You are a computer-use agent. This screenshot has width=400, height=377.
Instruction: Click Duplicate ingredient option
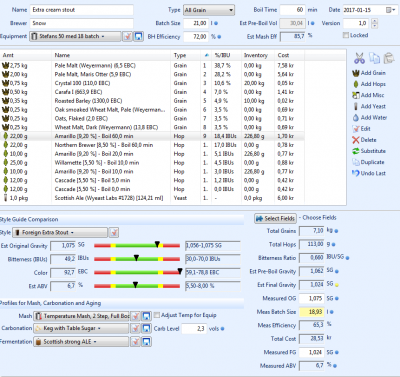coord(368,162)
